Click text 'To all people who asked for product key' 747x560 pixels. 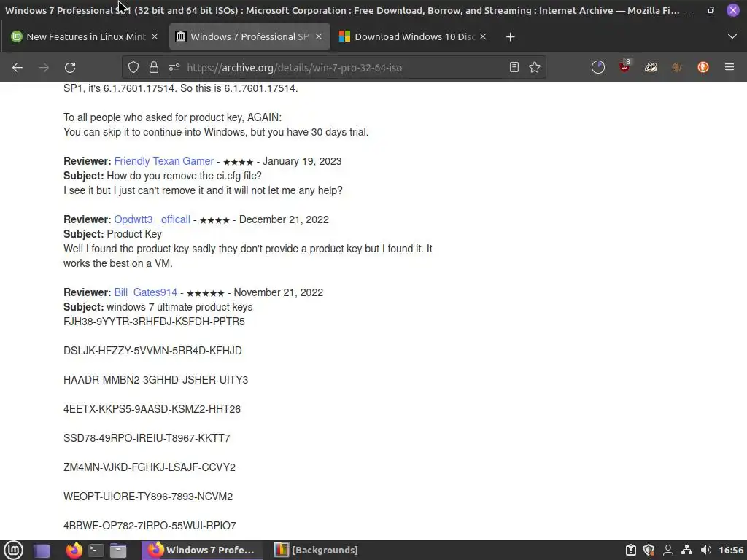click(x=153, y=117)
